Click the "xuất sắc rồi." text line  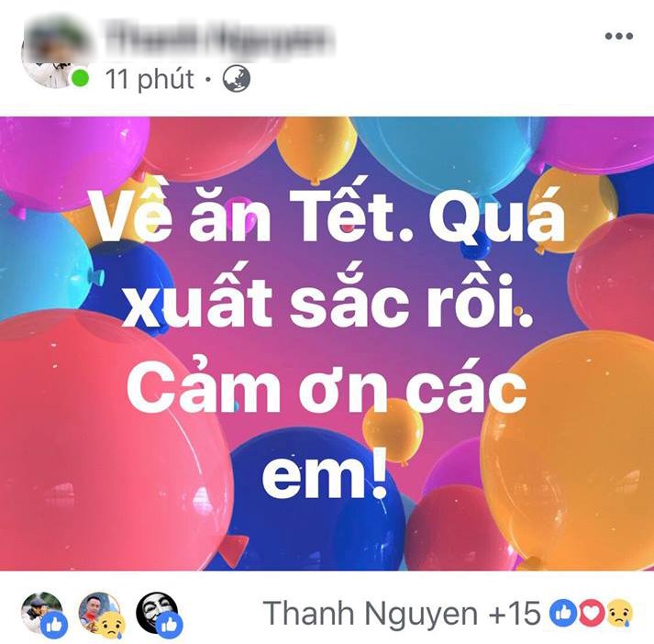[x=327, y=298]
